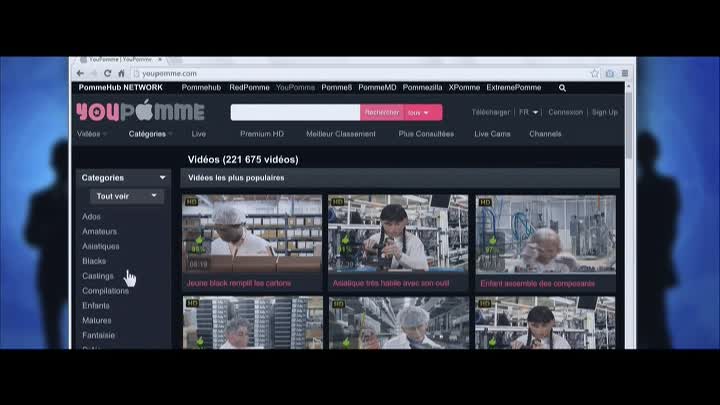Click the magnifier icon in the network bar
This screenshot has width=720, height=405.
[x=562, y=88]
